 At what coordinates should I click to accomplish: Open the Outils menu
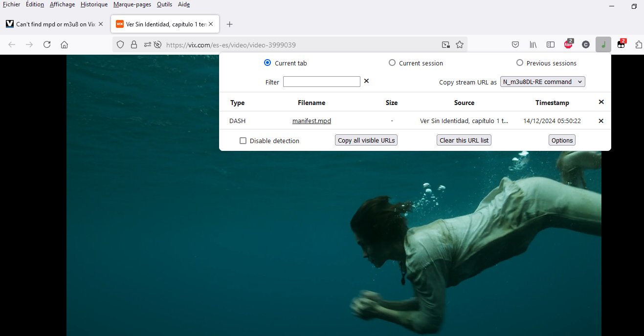click(x=164, y=4)
